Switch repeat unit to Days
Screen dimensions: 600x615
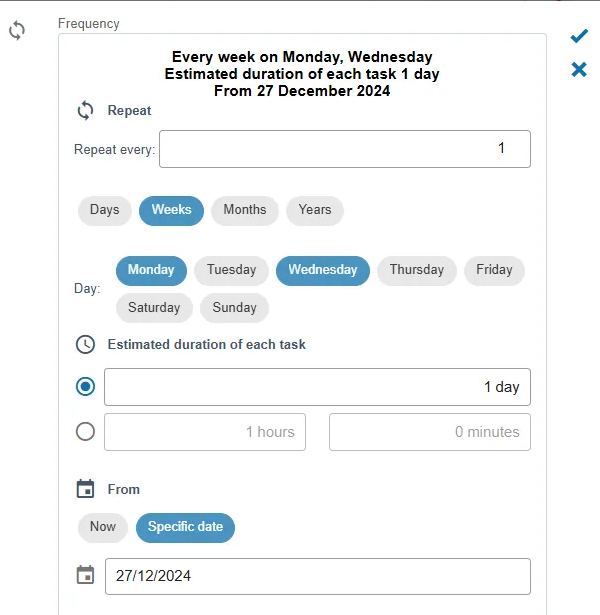point(104,210)
